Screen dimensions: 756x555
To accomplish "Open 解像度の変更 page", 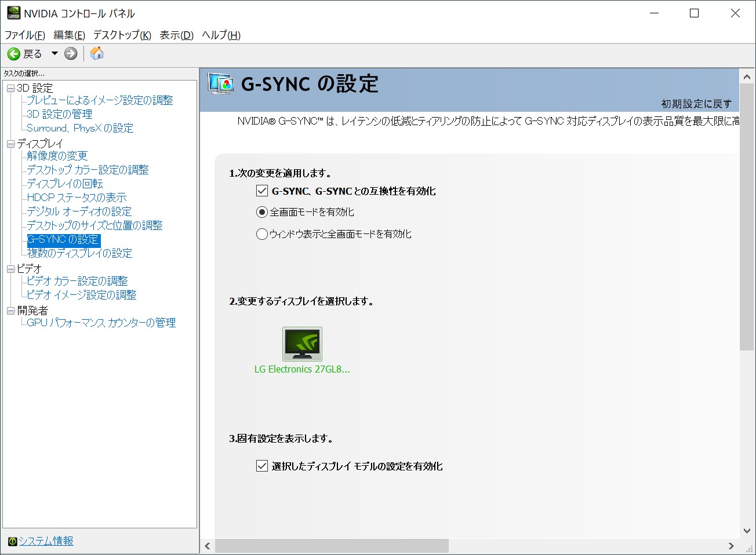I will [57, 156].
